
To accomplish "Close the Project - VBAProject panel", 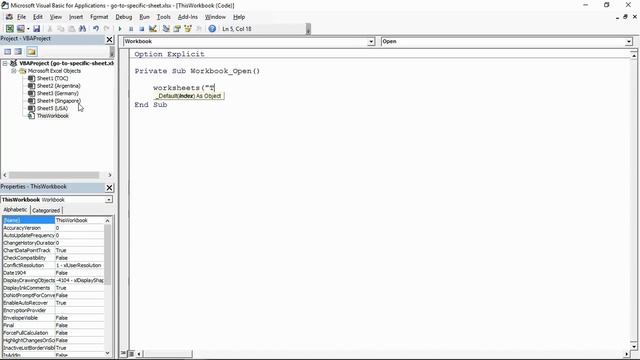I will click(109, 39).
